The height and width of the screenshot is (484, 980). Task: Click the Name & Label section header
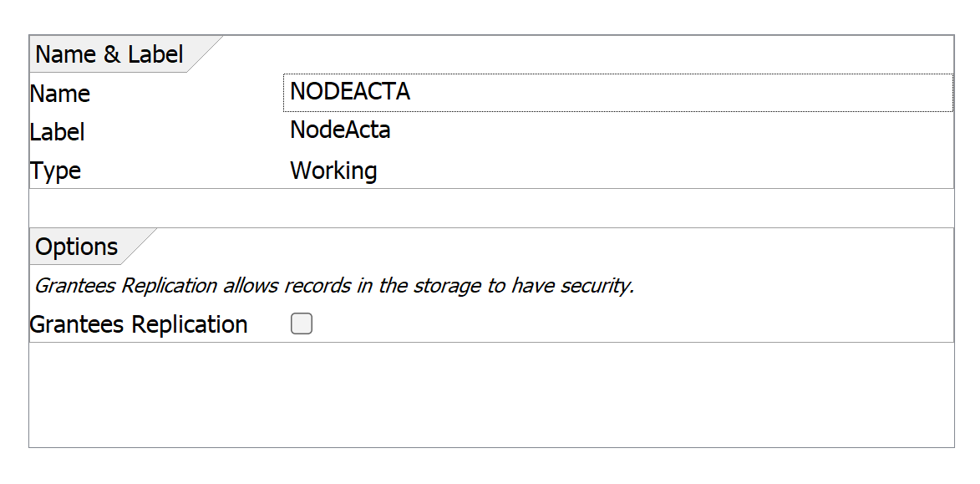click(109, 55)
